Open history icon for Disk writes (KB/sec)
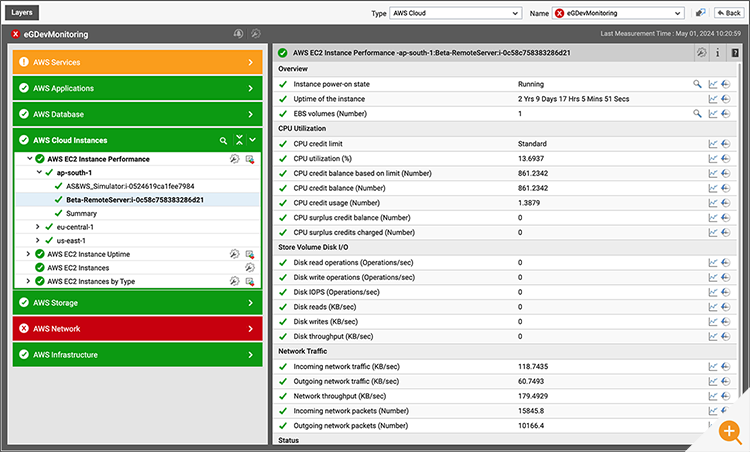 [726, 322]
